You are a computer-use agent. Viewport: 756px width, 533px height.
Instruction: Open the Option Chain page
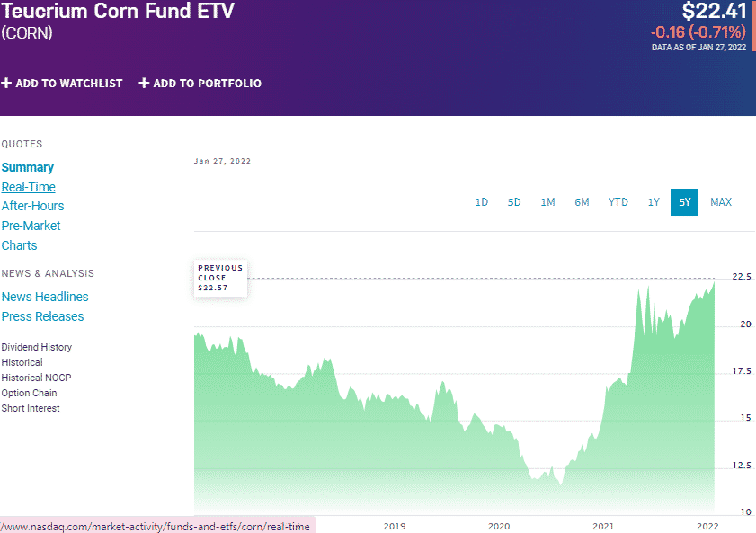tap(29, 393)
